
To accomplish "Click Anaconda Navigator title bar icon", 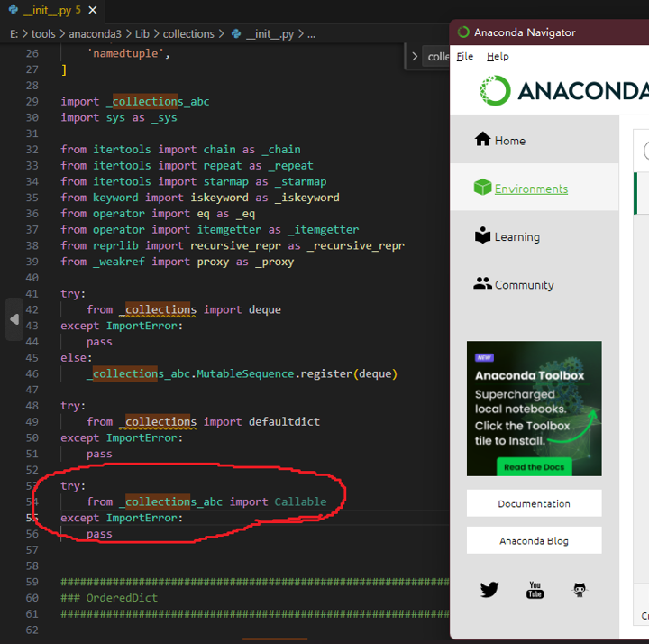I will point(463,32).
